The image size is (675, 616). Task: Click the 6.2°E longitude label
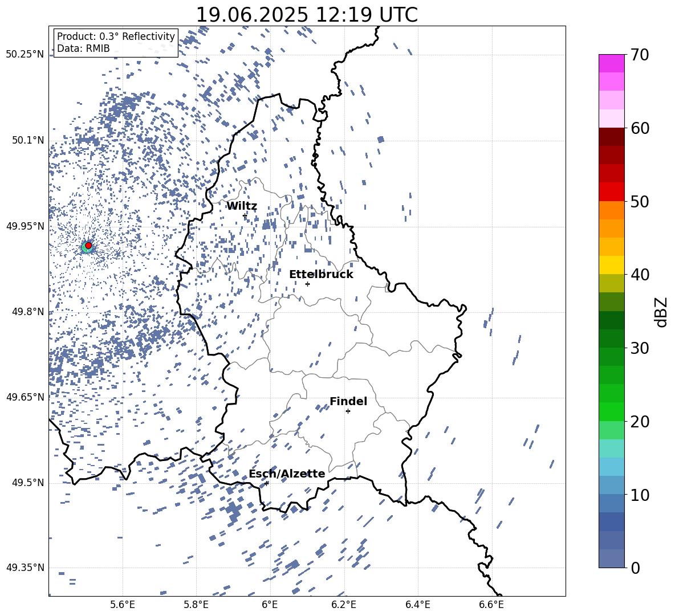coord(344,605)
